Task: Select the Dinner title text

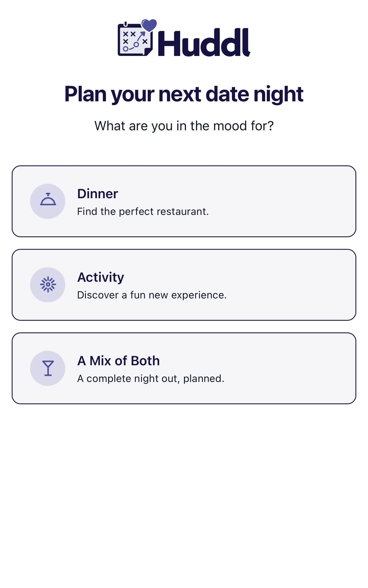Action: pyautogui.click(x=98, y=194)
